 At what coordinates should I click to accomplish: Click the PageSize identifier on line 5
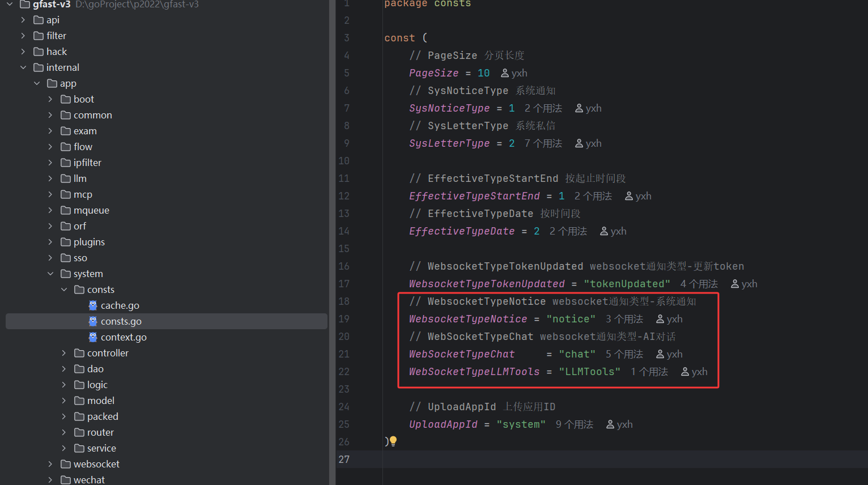pos(434,73)
